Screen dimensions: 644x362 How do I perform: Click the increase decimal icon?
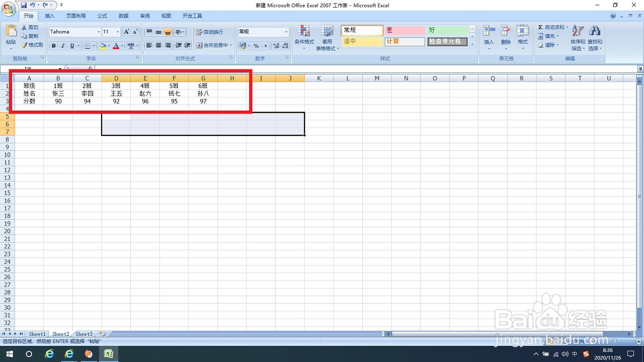276,45
